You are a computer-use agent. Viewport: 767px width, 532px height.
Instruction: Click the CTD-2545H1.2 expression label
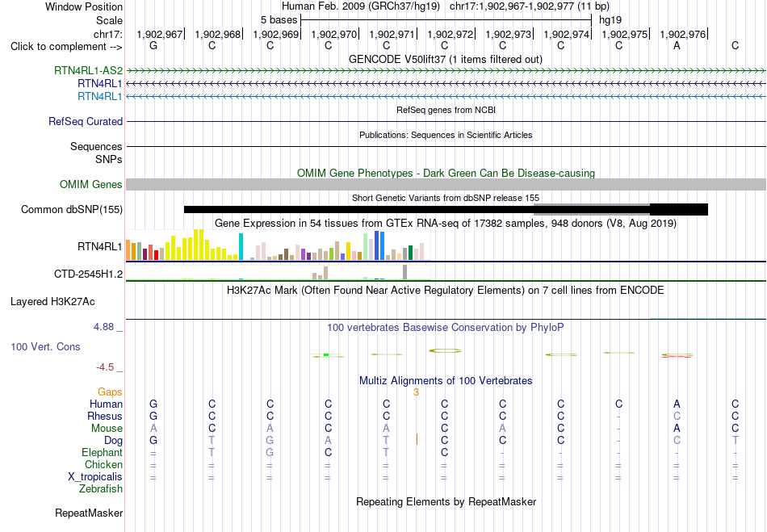[x=89, y=274]
